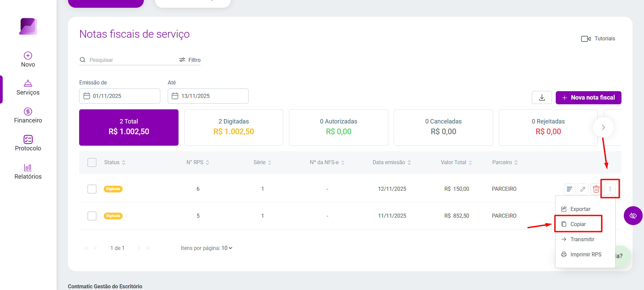Viewport: 644px width, 290px height.
Task: Show next status cards with chevron
Action: pos(604,128)
